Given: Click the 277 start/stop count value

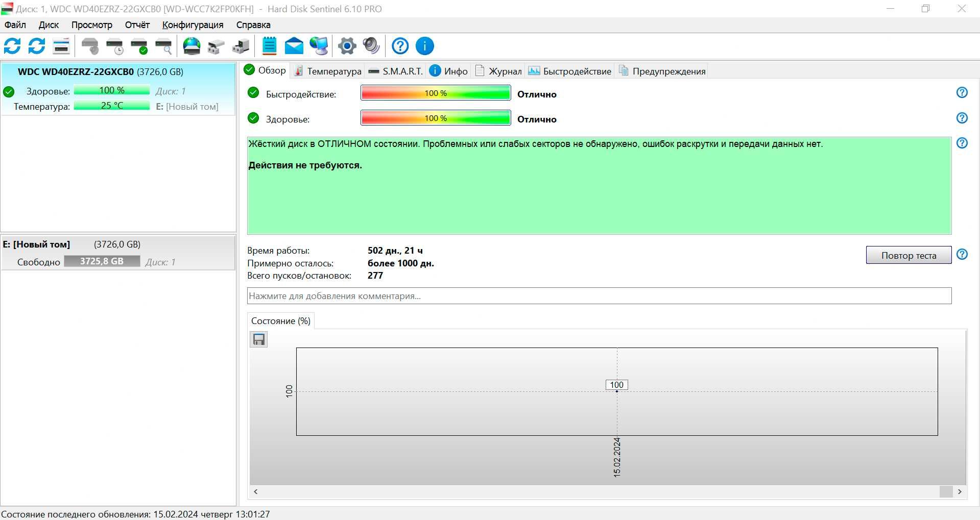Looking at the screenshot, I should point(375,276).
